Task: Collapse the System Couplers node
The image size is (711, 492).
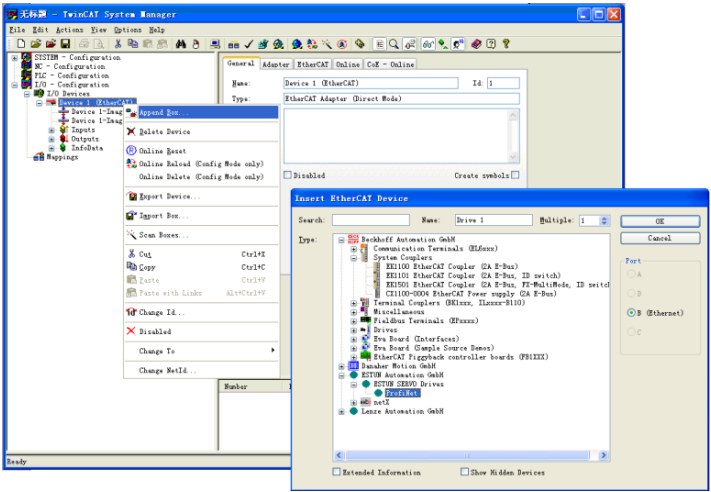Action: [x=354, y=258]
